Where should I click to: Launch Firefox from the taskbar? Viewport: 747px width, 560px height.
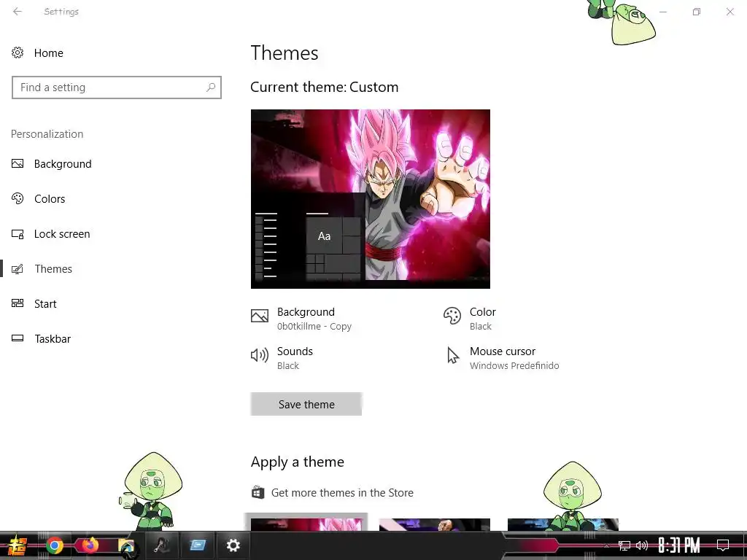click(90, 545)
